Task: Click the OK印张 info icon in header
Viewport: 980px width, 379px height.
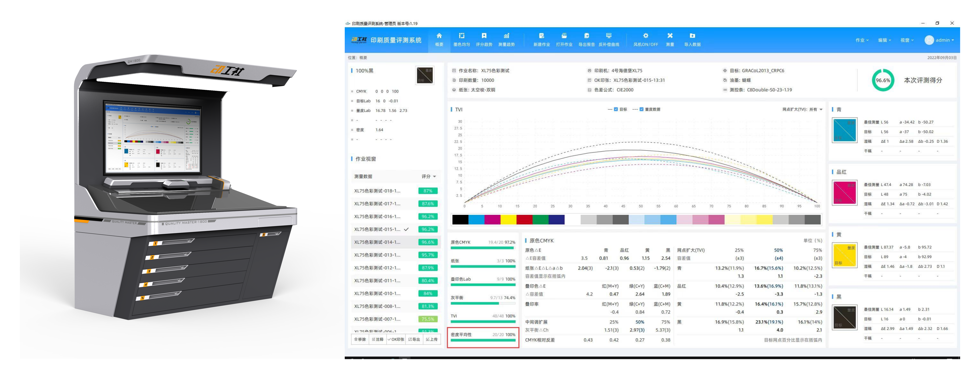Action: pyautogui.click(x=589, y=80)
